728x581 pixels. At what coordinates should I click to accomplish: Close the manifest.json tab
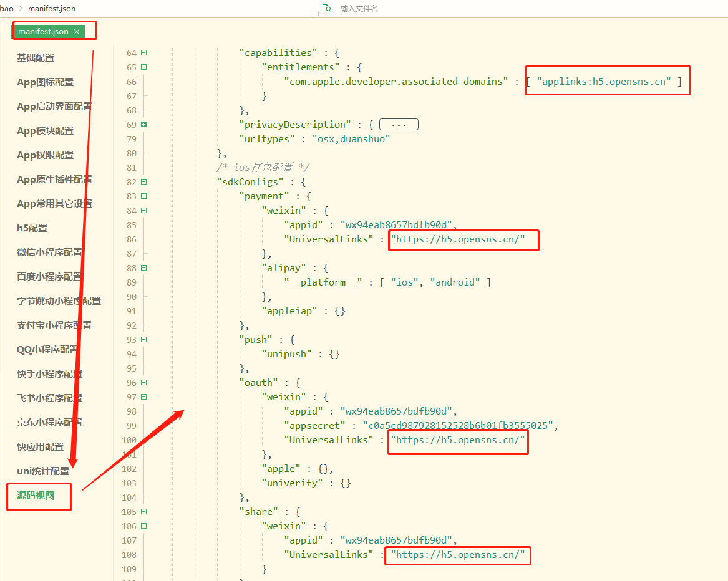(77, 32)
